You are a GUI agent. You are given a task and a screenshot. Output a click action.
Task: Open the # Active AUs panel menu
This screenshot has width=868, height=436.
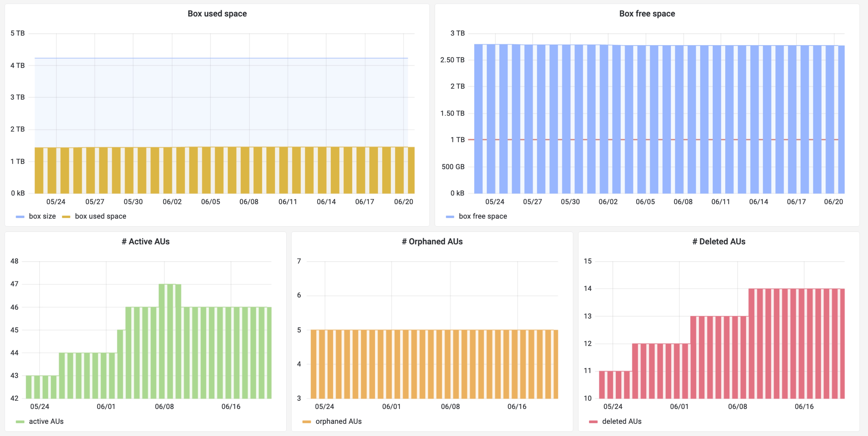pyautogui.click(x=146, y=242)
